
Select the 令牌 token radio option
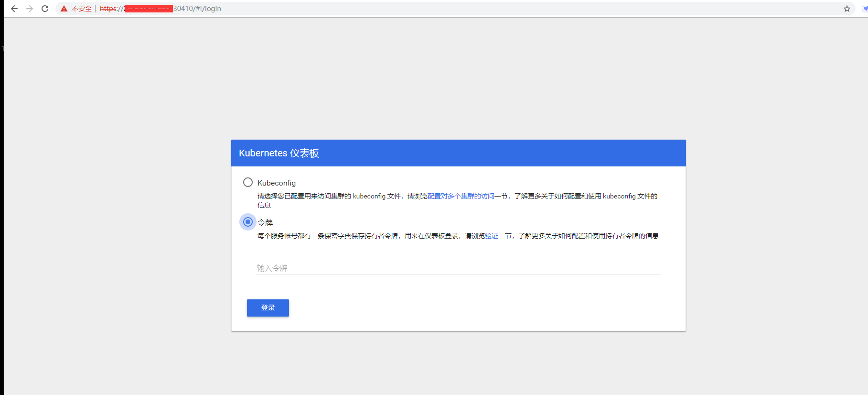(248, 222)
